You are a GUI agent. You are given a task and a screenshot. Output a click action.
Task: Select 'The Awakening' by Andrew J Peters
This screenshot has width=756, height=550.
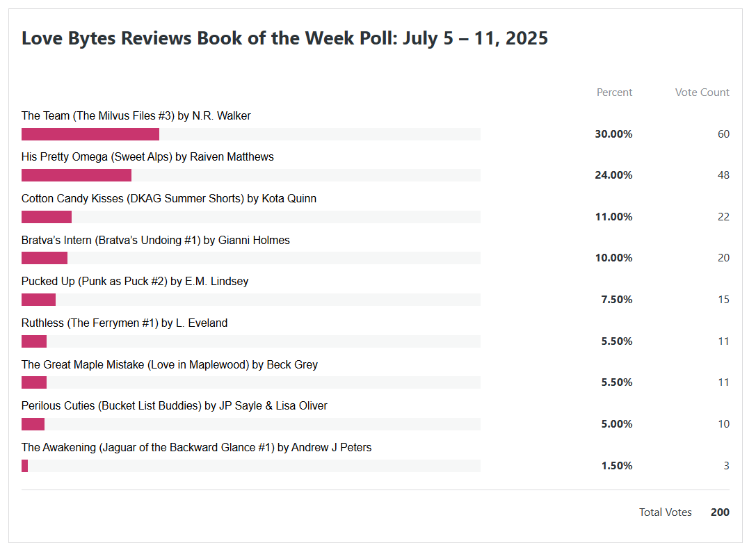tap(196, 448)
